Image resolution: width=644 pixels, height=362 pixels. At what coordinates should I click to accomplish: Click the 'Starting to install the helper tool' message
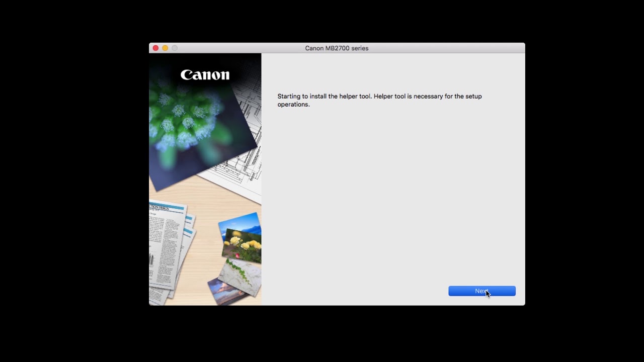click(379, 100)
